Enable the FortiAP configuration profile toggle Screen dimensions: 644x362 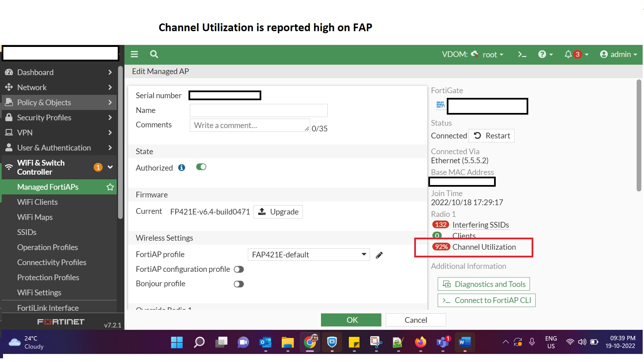coord(239,269)
